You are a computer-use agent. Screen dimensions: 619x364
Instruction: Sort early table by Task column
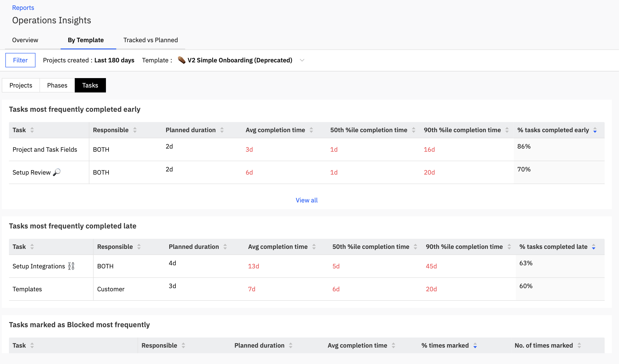32,130
